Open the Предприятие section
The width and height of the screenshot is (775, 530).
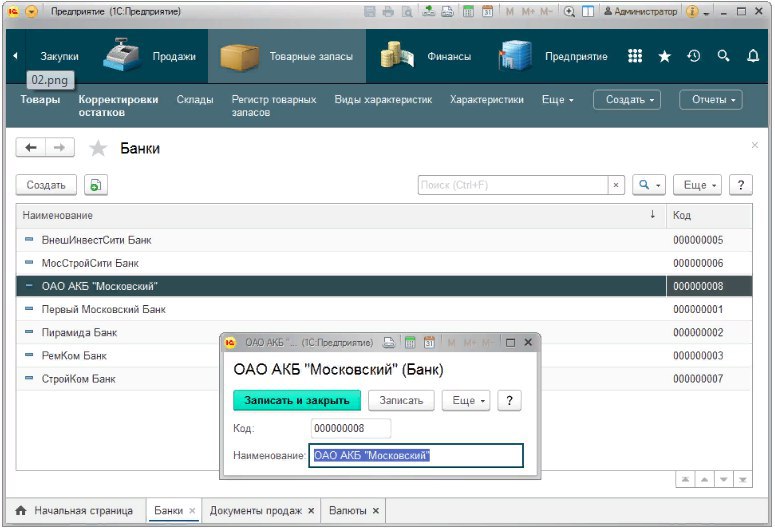click(x=554, y=56)
